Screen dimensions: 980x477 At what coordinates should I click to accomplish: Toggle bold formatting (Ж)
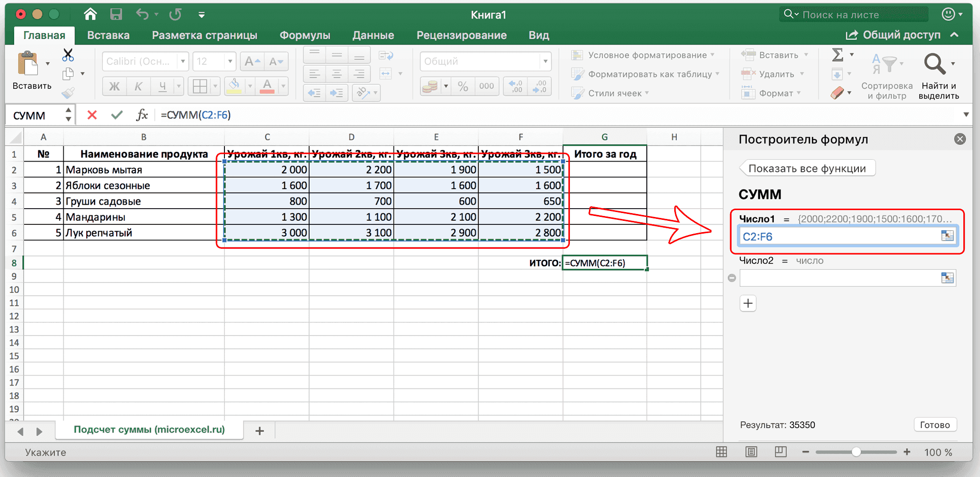point(114,86)
